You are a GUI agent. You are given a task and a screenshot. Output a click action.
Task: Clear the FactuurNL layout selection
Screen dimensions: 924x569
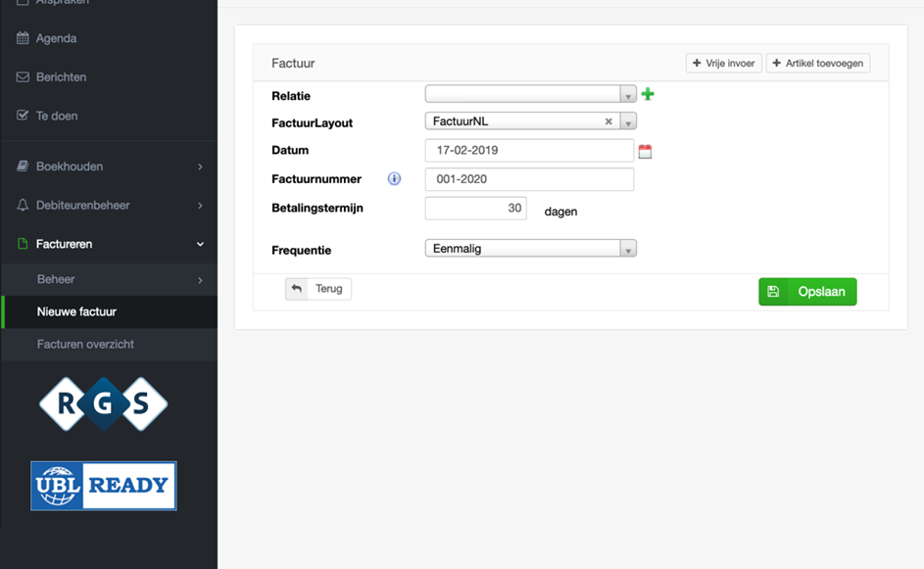[608, 121]
